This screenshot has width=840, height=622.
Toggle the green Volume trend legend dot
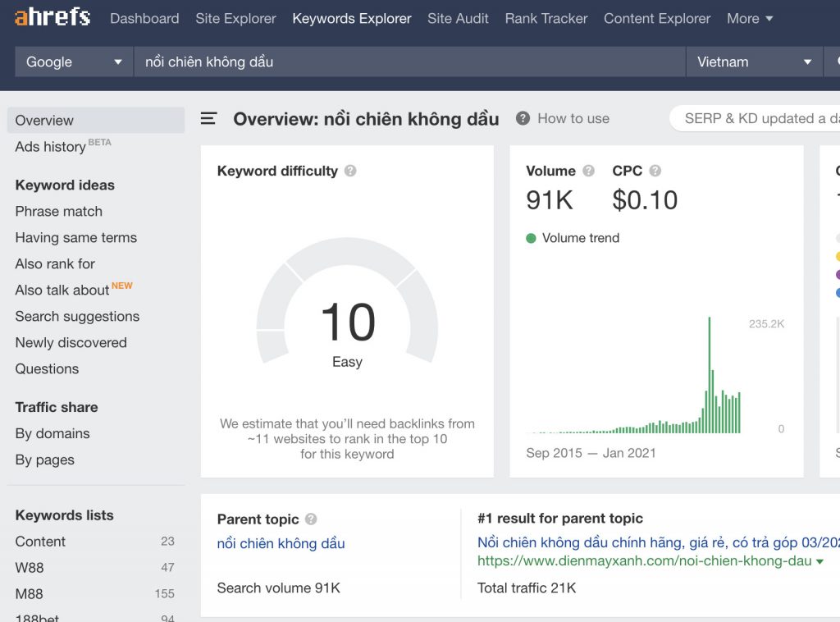[x=531, y=239]
